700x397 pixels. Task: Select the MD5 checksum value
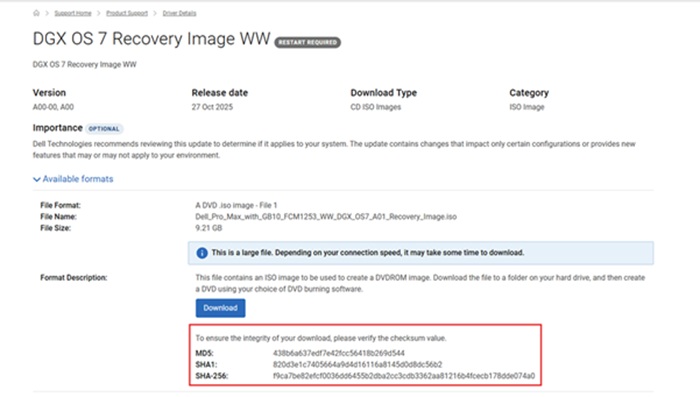tap(339, 353)
